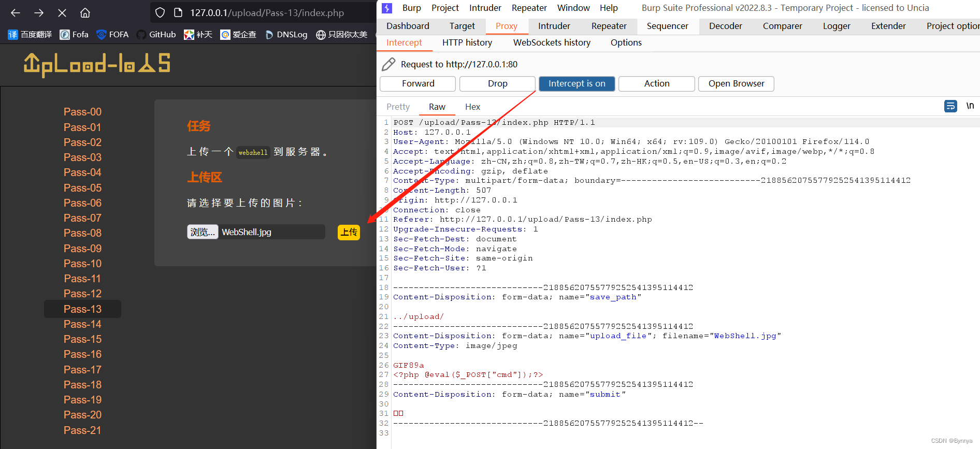
Task: Open Project options tab
Action: point(952,26)
